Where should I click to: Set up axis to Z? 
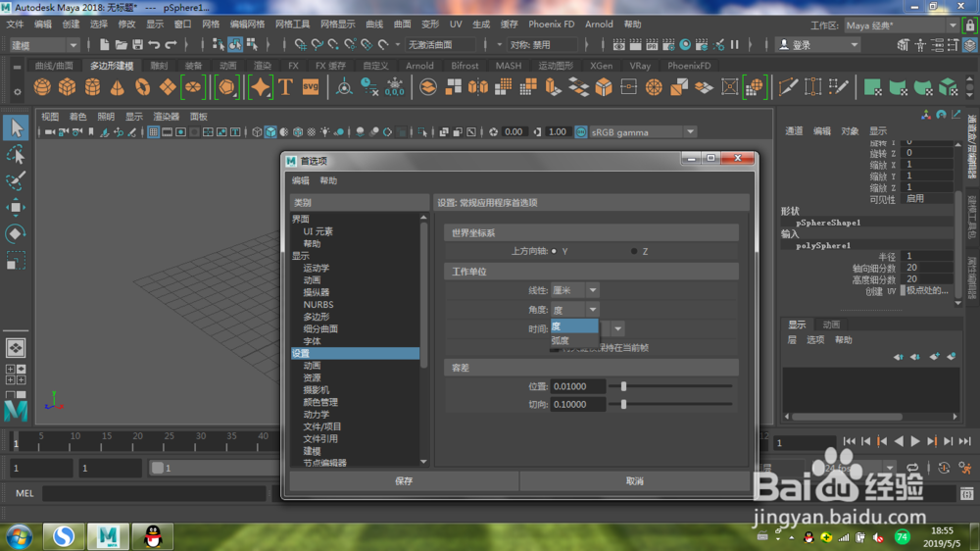coord(634,251)
